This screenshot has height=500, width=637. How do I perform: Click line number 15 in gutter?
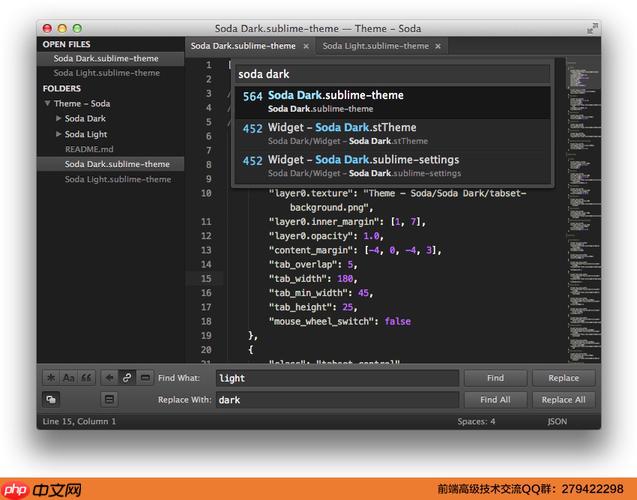[x=206, y=279]
